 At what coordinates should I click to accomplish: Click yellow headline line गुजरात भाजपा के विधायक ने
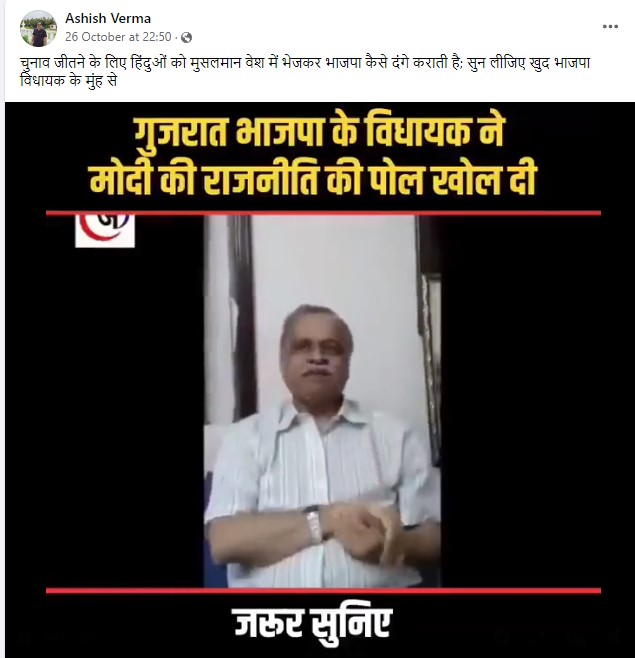[x=319, y=133]
